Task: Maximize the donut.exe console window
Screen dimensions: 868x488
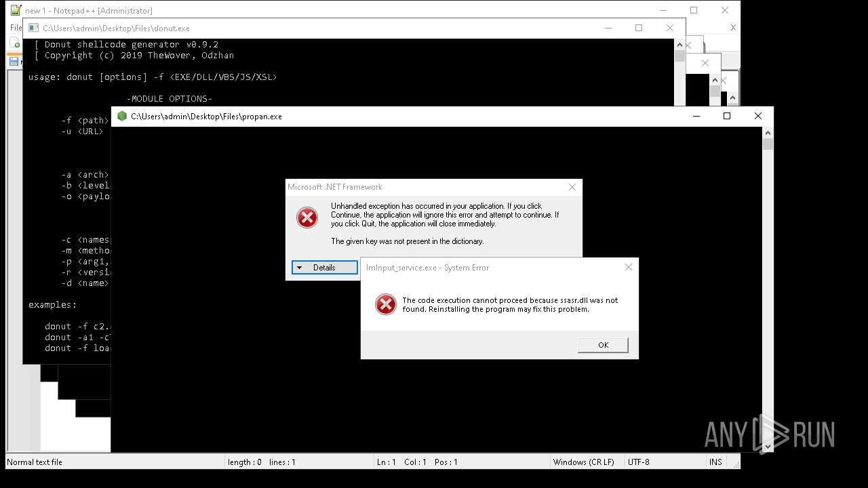Action: tap(639, 28)
